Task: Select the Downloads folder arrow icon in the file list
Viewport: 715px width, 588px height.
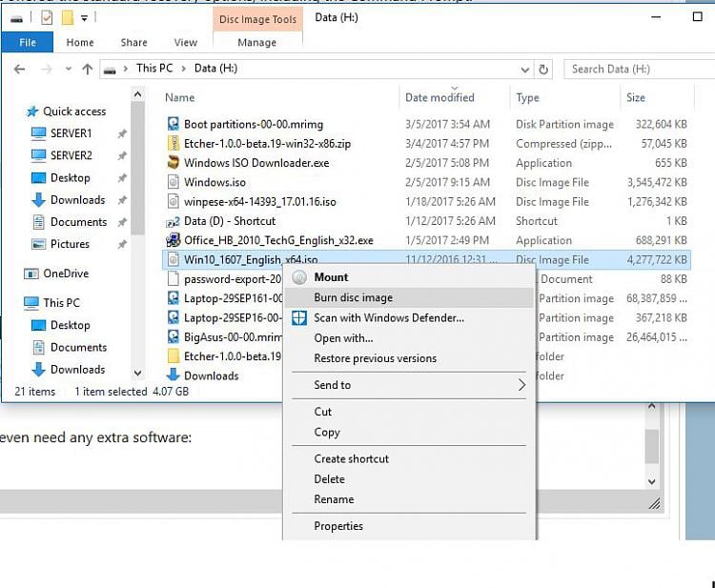Action: pyautogui.click(x=174, y=375)
